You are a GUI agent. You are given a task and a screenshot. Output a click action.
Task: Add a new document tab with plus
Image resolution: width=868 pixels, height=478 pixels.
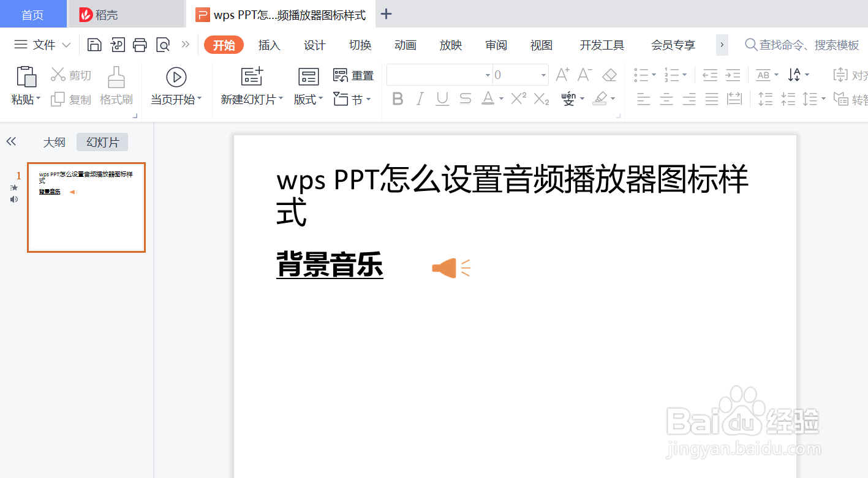point(386,14)
